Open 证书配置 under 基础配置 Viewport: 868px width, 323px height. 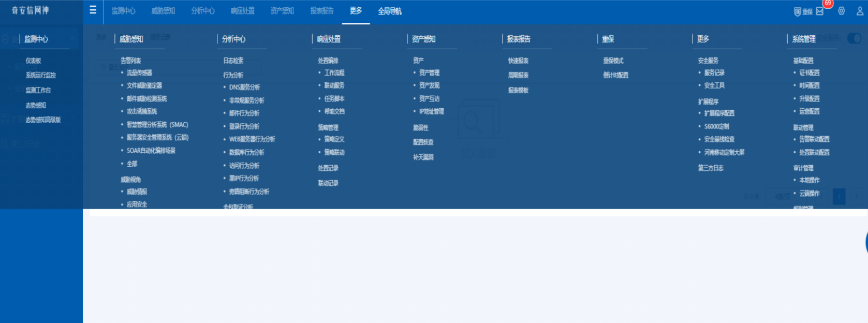(809, 73)
